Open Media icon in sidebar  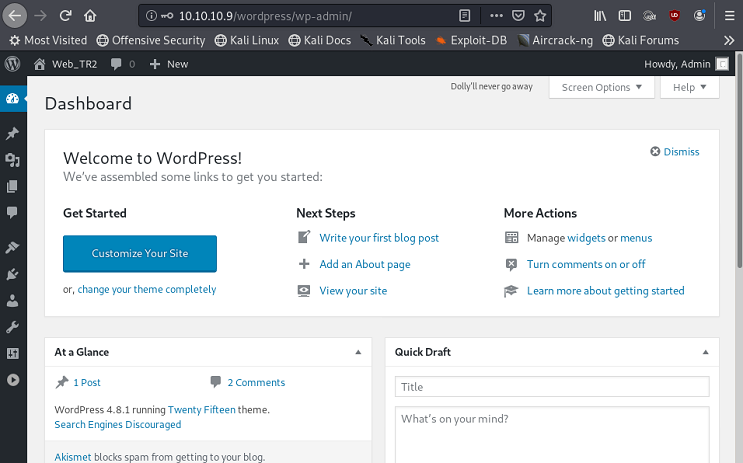click(x=12, y=160)
